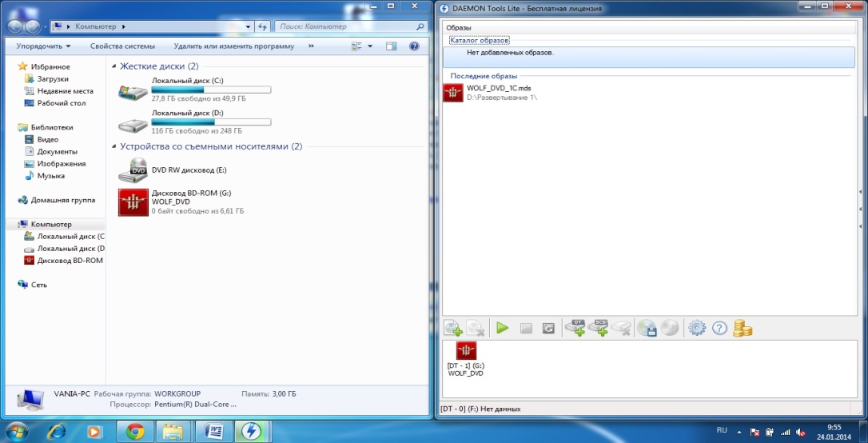Show more toolbar commands chevron
Image resolution: width=868 pixels, height=443 pixels.
pyautogui.click(x=311, y=46)
